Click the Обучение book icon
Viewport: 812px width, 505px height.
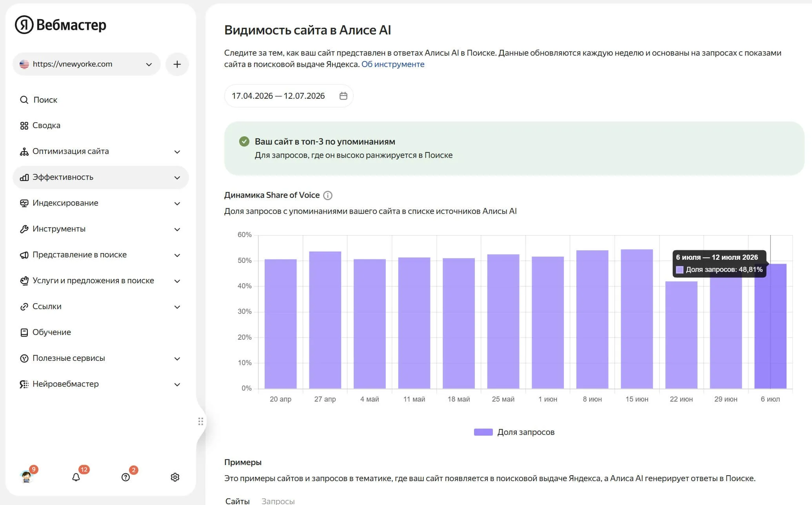coord(24,333)
